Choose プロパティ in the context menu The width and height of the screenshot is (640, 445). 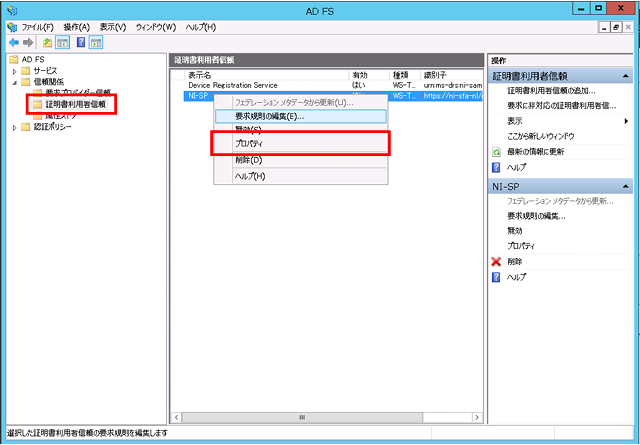(x=301, y=144)
